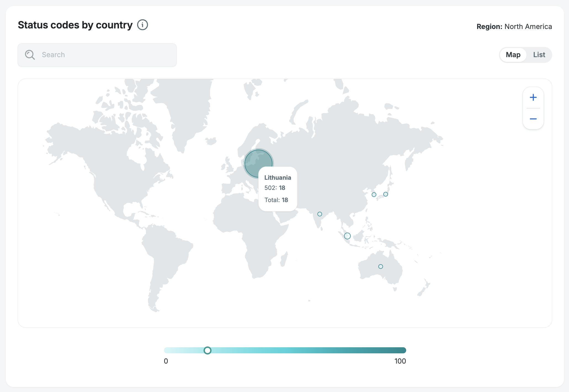Viewport: 569px width, 392px height.
Task: Click the Region: North America label
Action: [x=514, y=27]
